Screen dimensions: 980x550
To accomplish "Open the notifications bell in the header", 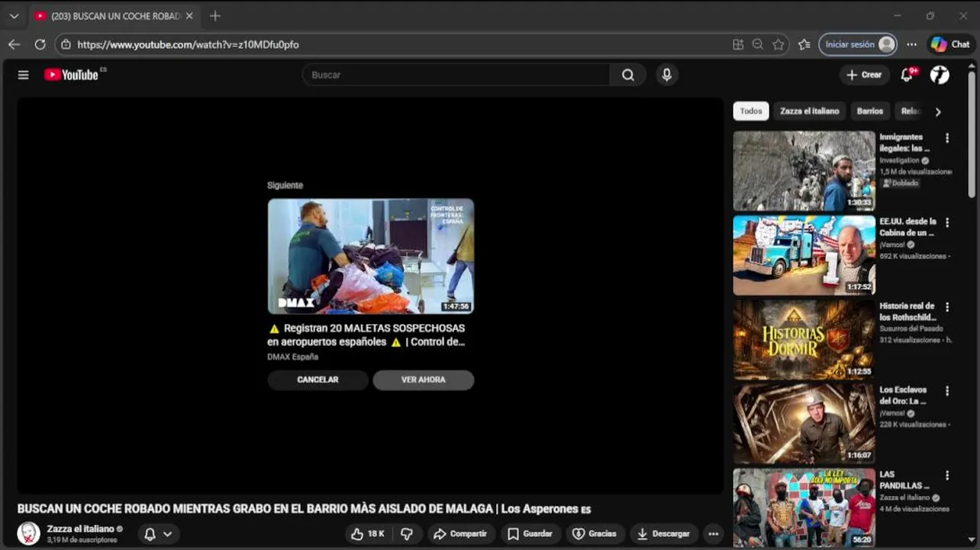I will pos(907,75).
